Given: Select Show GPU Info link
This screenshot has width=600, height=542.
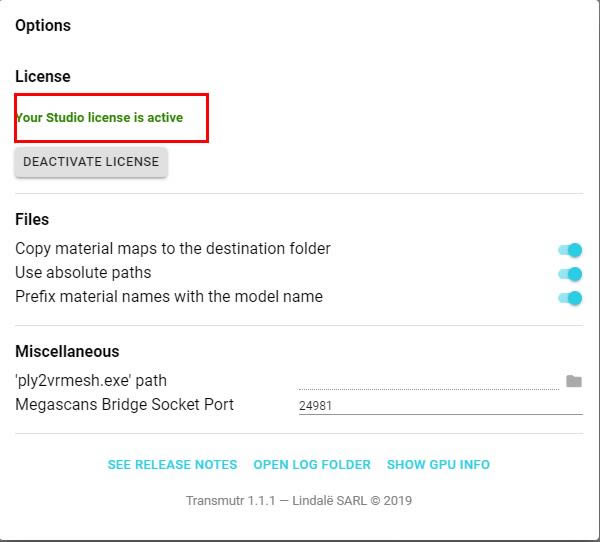Looking at the screenshot, I should click(x=438, y=465).
